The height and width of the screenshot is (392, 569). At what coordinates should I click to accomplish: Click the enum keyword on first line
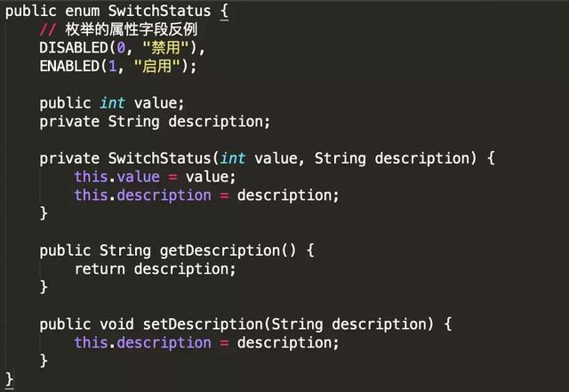[82, 13]
